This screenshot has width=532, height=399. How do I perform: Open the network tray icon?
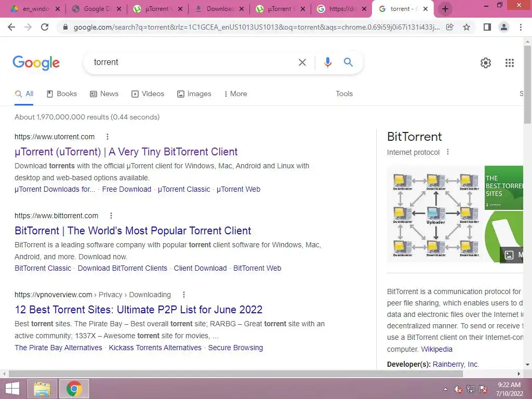pyautogui.click(x=471, y=389)
